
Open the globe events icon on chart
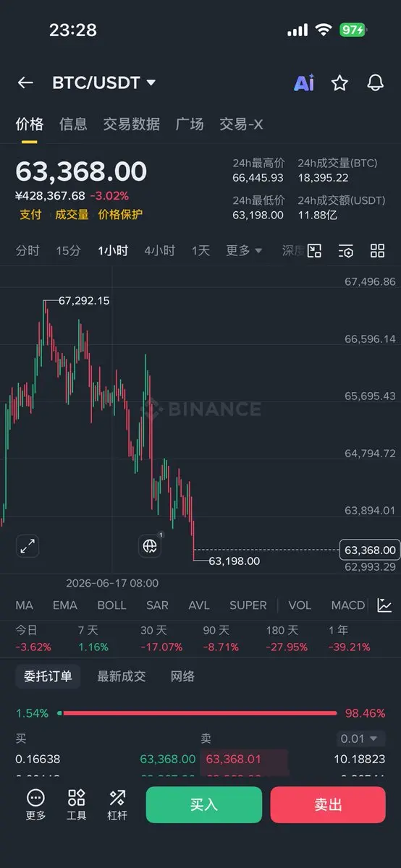click(x=151, y=545)
